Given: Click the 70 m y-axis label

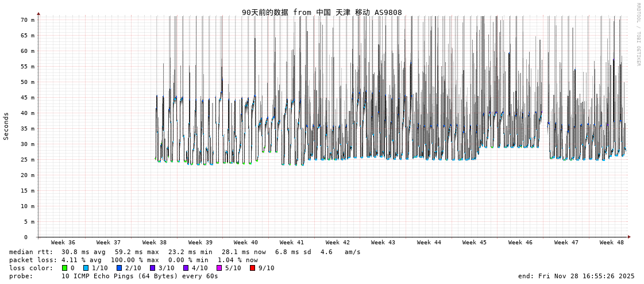Looking at the screenshot, I should click(28, 20).
